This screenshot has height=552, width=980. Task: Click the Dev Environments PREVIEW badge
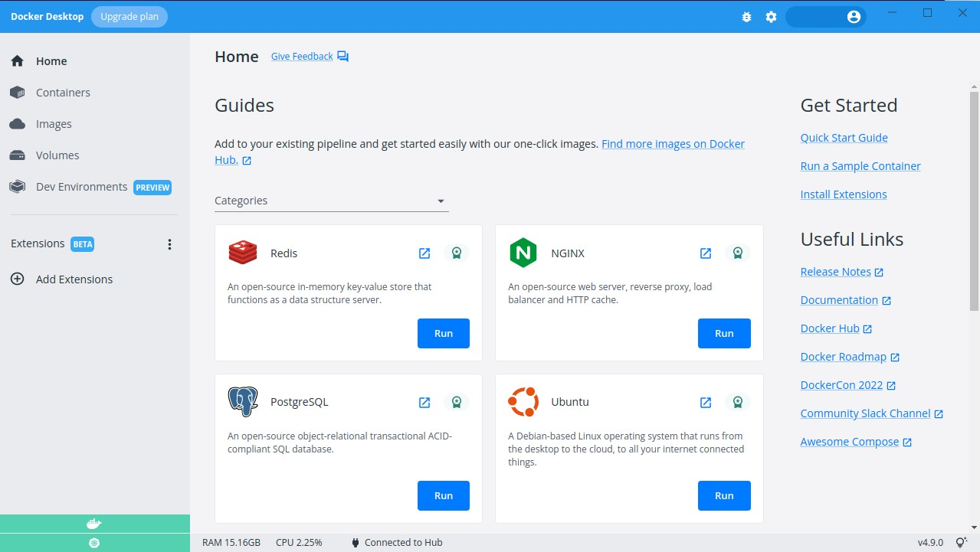152,188
